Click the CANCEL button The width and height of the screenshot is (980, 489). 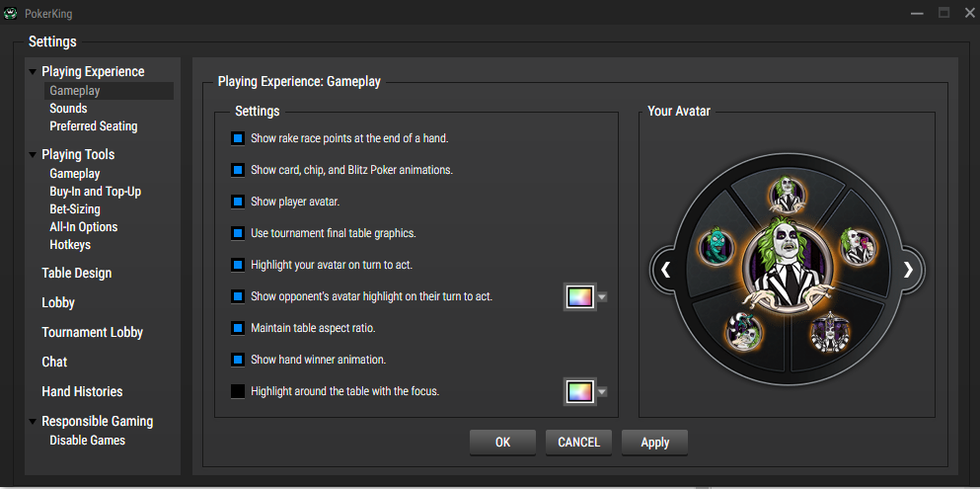[x=578, y=443]
